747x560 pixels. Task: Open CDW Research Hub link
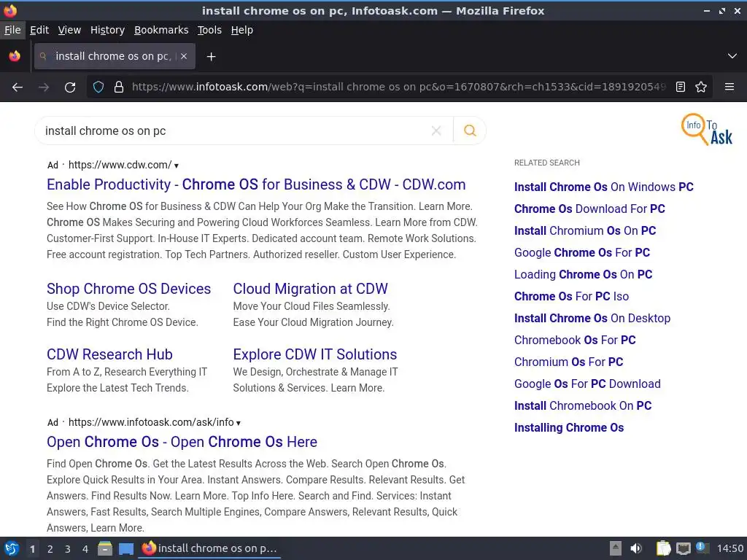[x=109, y=355]
